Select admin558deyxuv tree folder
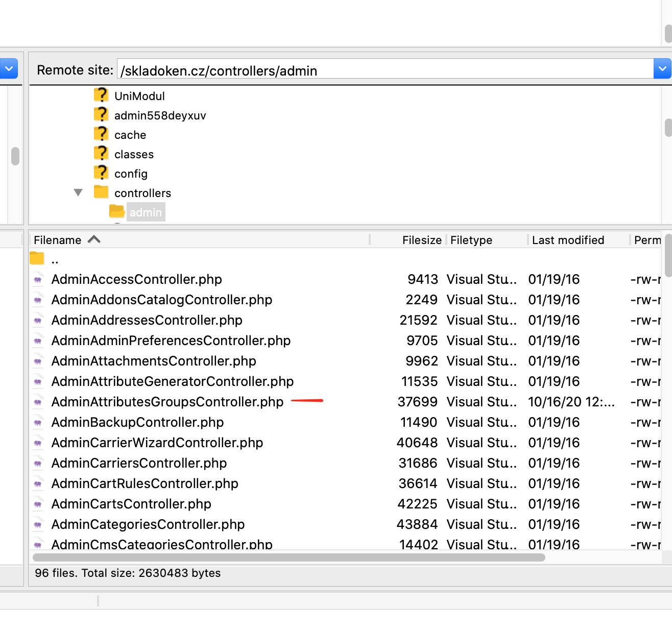Viewport: 672px width, 632px height. [160, 115]
